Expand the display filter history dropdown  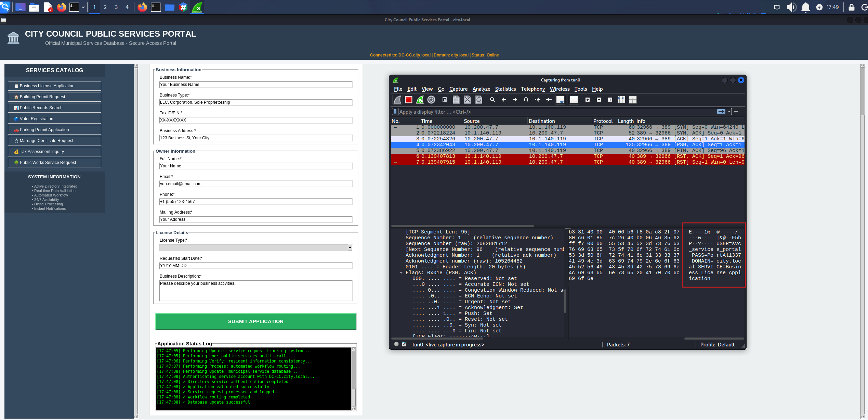click(729, 112)
